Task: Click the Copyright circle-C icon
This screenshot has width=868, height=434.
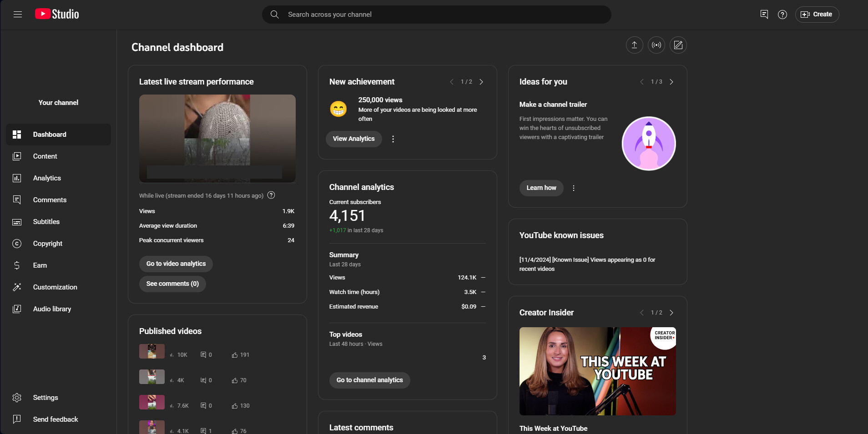Action: pos(17,244)
